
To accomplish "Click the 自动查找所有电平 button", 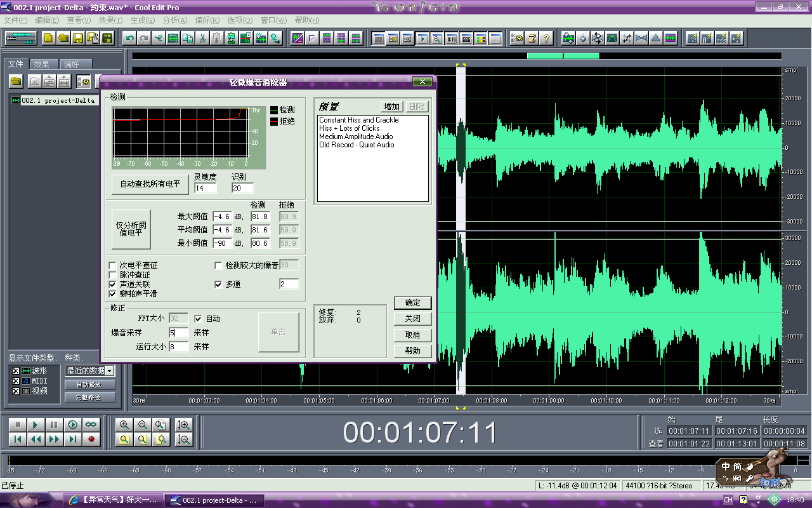I will tap(150, 184).
